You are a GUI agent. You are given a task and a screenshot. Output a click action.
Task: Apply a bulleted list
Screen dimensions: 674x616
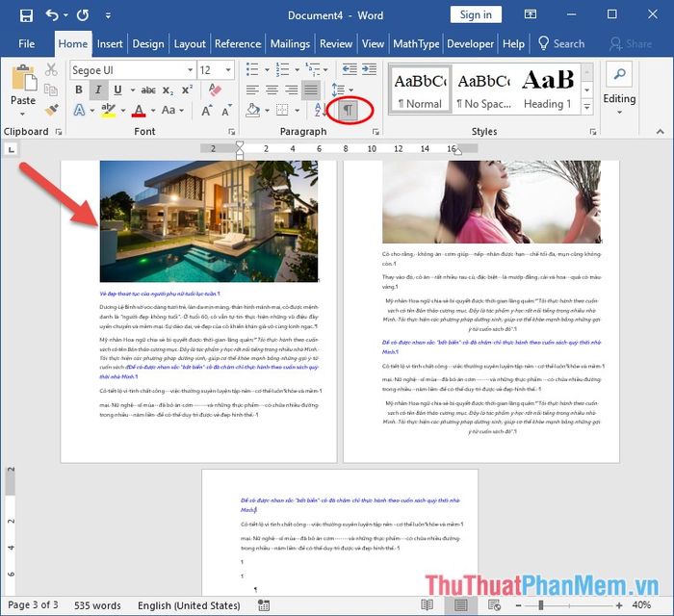252,69
